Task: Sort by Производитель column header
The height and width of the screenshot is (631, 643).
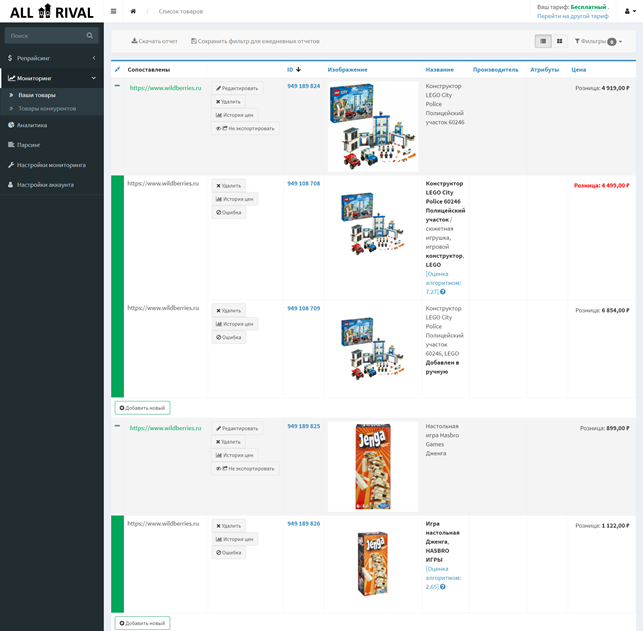Action: pyautogui.click(x=495, y=70)
